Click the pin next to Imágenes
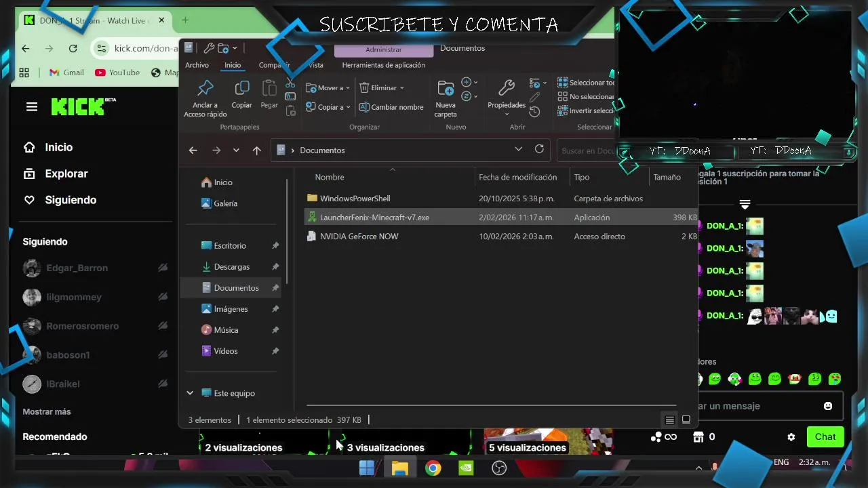Screen dimensions: 868x488 [275, 309]
